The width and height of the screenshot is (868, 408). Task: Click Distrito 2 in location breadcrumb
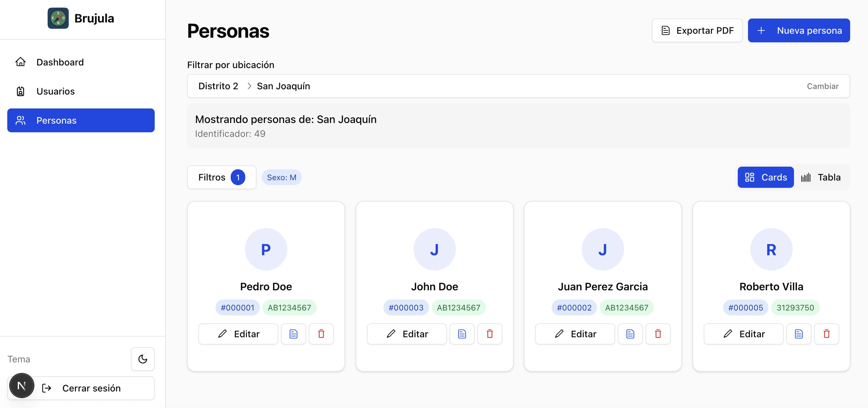(x=218, y=86)
